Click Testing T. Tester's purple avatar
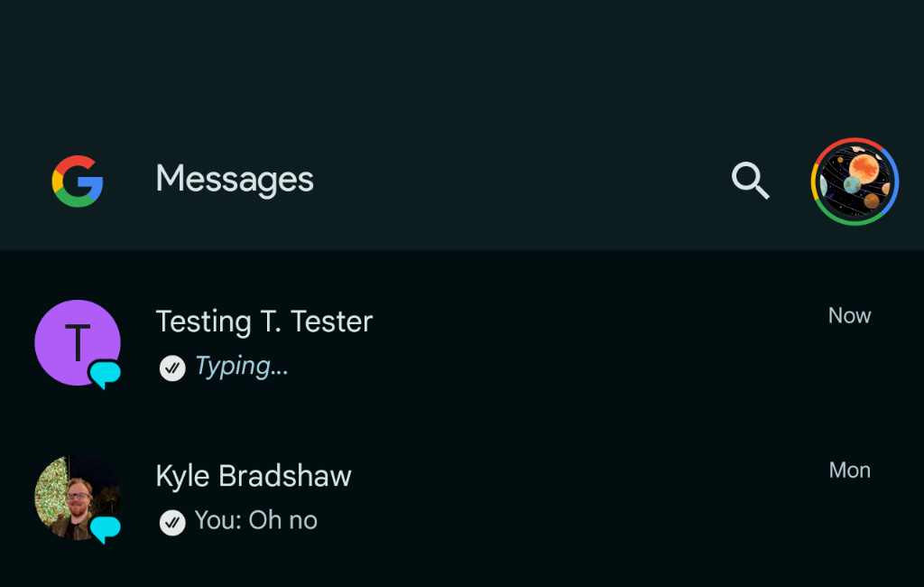924x587 pixels. point(77,343)
